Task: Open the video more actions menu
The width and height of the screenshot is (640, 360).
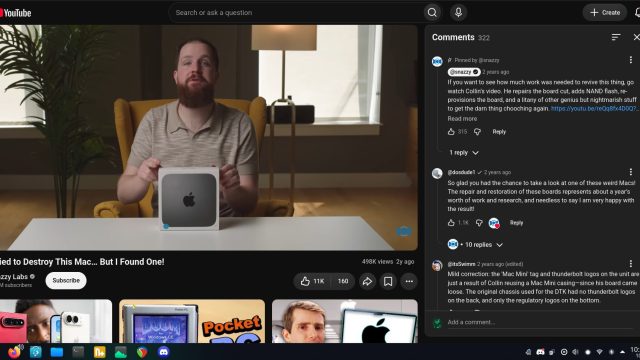Action: coord(409,281)
